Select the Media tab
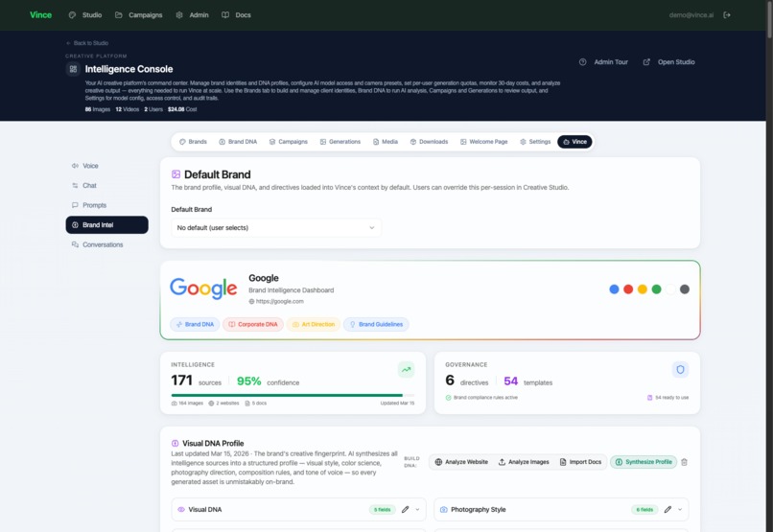This screenshot has height=532, width=773. coord(386,142)
